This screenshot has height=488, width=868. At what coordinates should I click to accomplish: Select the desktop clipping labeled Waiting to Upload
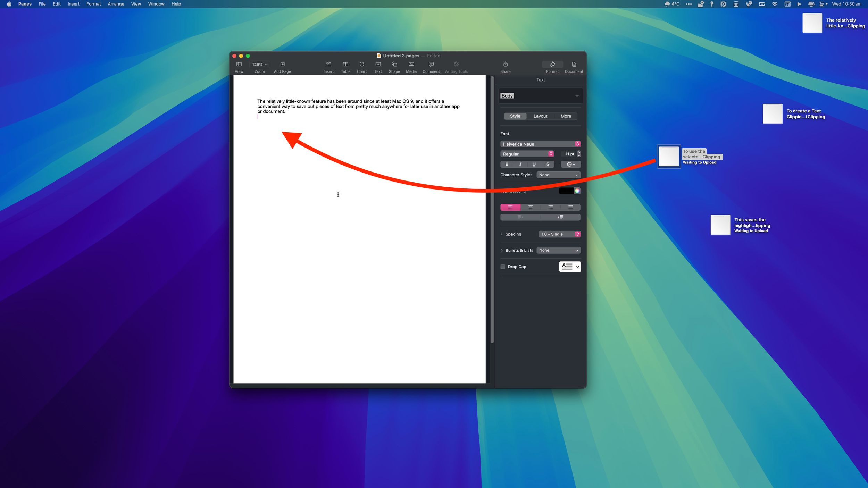point(668,157)
